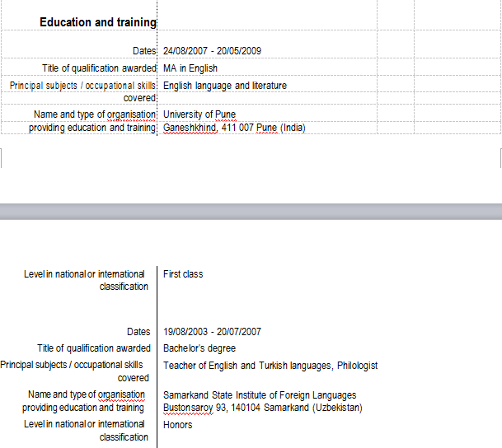The image size is (502, 448).
Task: Click the empty table cell right of heading
Action: point(267,22)
